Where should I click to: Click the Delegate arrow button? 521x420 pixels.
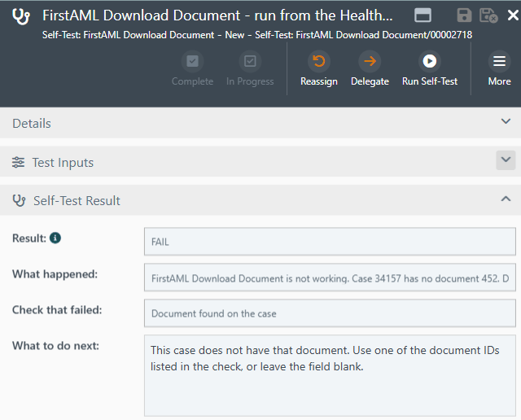tap(370, 69)
